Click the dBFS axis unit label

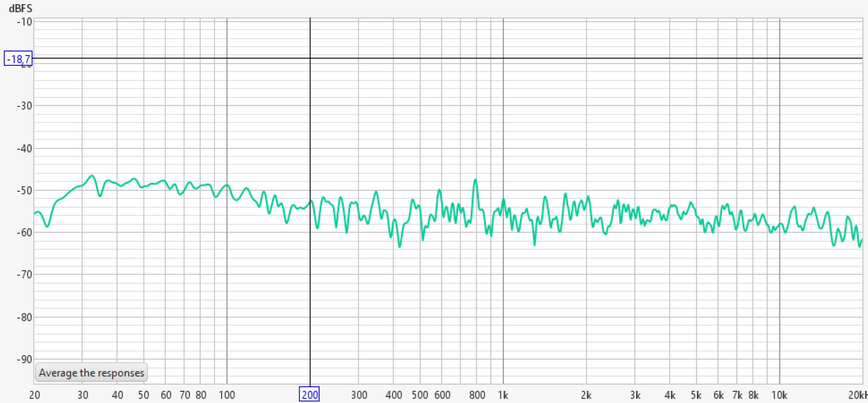point(20,9)
